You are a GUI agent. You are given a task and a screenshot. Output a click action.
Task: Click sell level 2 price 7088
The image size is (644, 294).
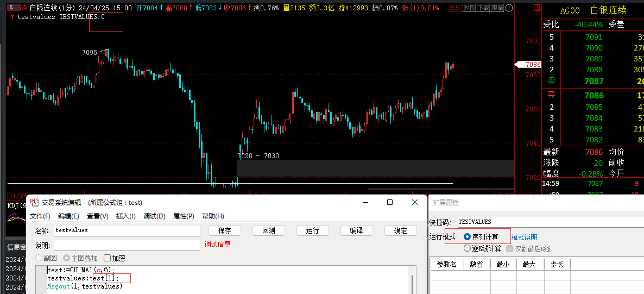click(594, 70)
